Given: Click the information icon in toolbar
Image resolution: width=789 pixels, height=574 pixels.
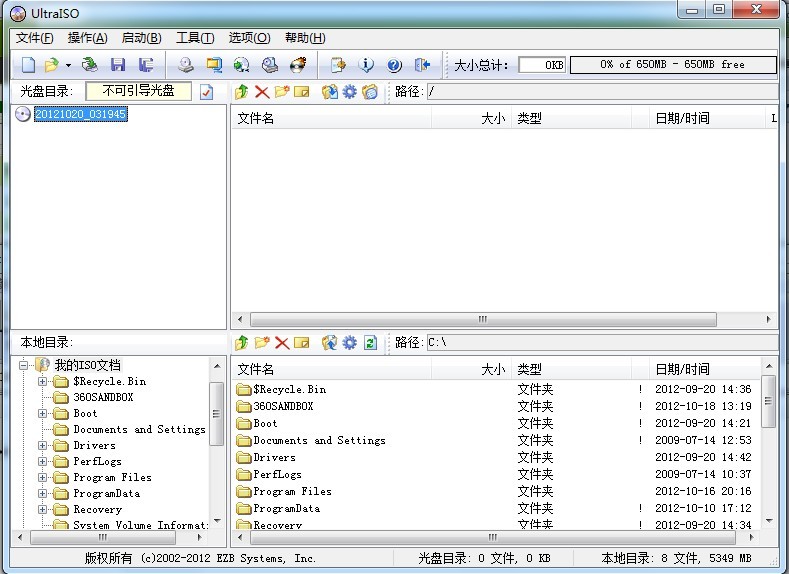Looking at the screenshot, I should coord(366,65).
